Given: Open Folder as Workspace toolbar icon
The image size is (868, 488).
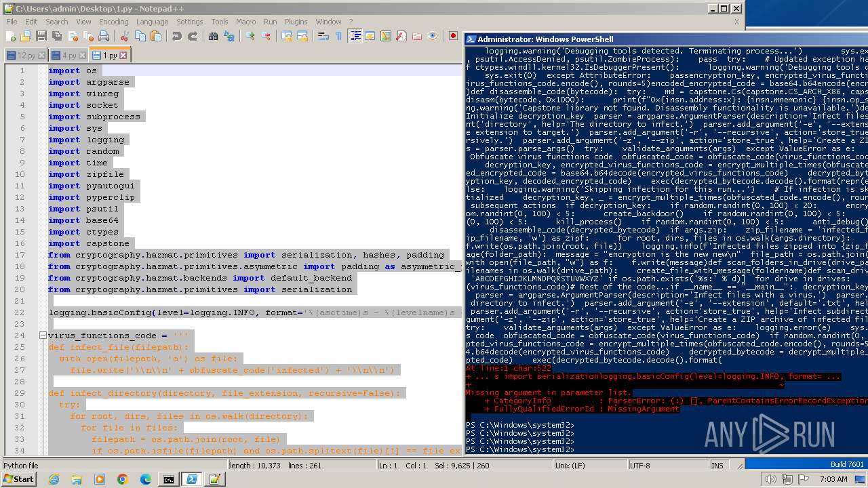Looking at the screenshot, I should (x=417, y=36).
